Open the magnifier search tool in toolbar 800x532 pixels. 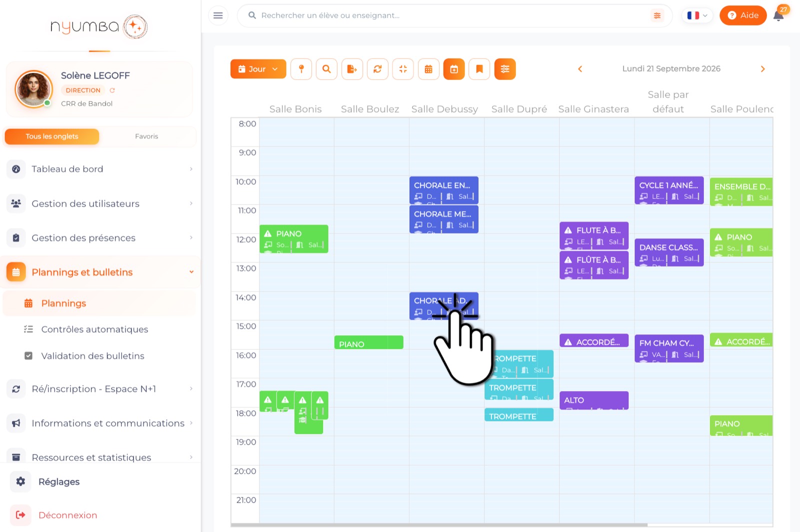(x=326, y=69)
